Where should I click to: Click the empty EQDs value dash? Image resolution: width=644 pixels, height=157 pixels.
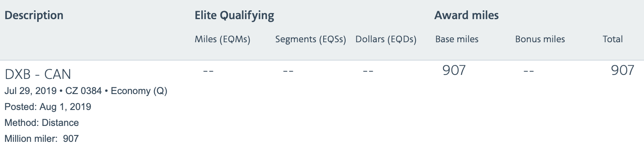click(x=368, y=71)
